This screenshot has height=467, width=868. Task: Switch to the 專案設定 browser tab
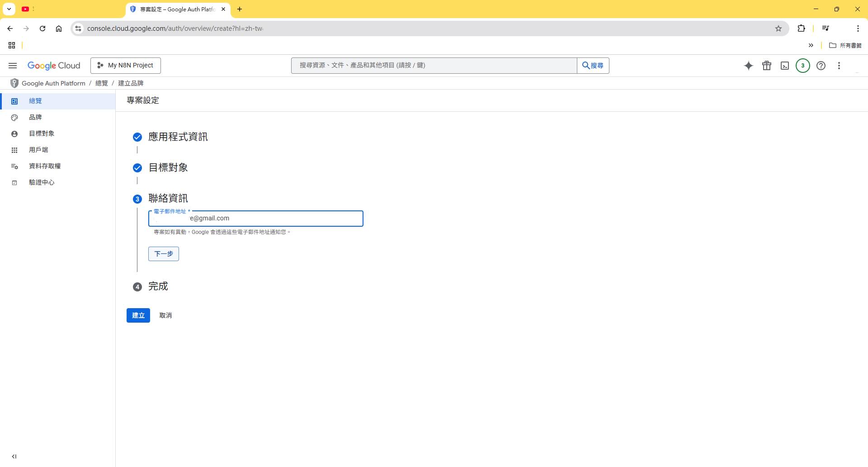(176, 9)
